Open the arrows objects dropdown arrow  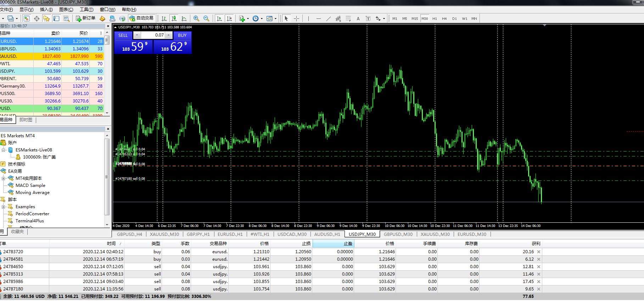(384, 18)
